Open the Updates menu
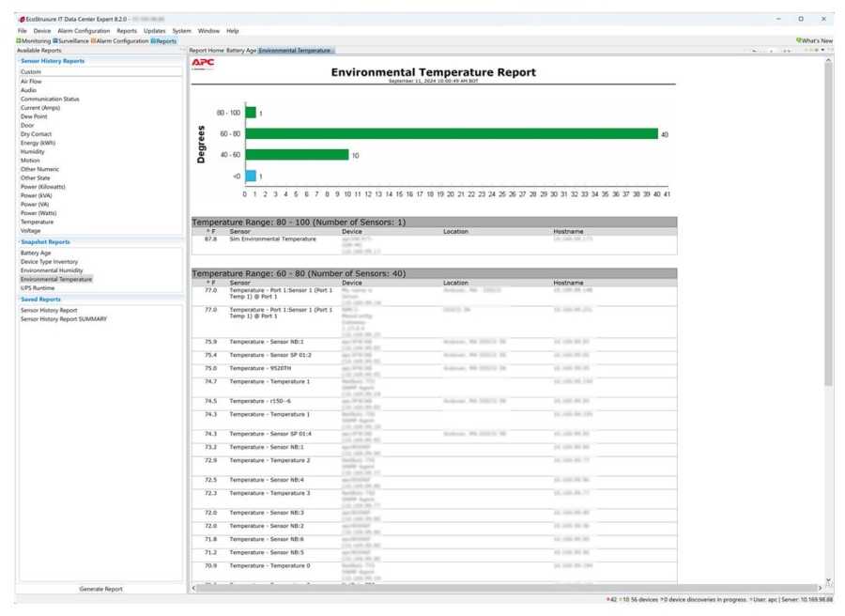Viewport: 845px width, 616px height. 155,31
